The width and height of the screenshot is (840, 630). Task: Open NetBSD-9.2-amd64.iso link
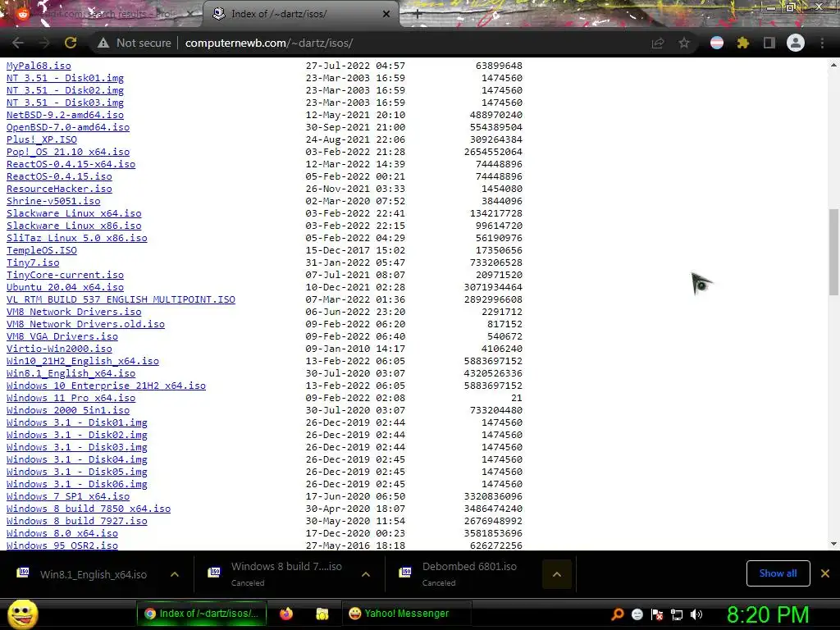pyautogui.click(x=65, y=115)
